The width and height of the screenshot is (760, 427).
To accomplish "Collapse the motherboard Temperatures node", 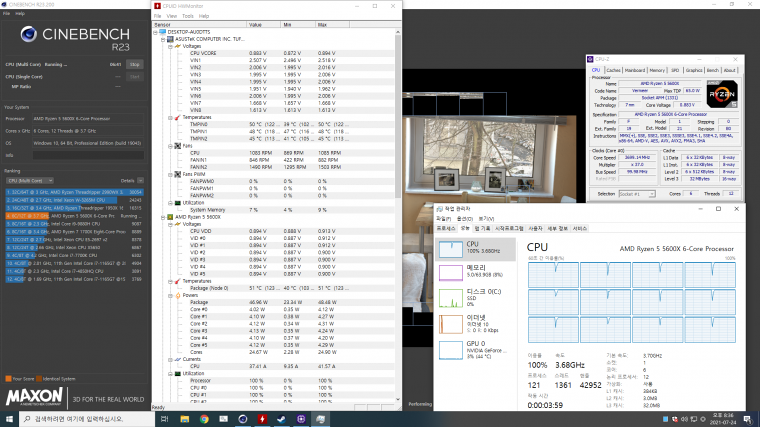I will (x=171, y=118).
